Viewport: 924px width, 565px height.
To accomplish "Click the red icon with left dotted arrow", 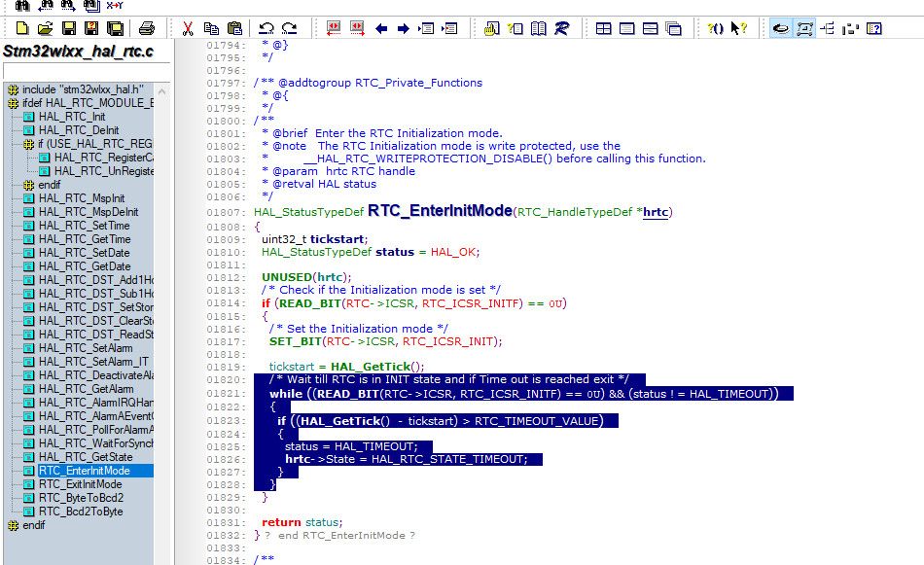I will click(x=334, y=28).
